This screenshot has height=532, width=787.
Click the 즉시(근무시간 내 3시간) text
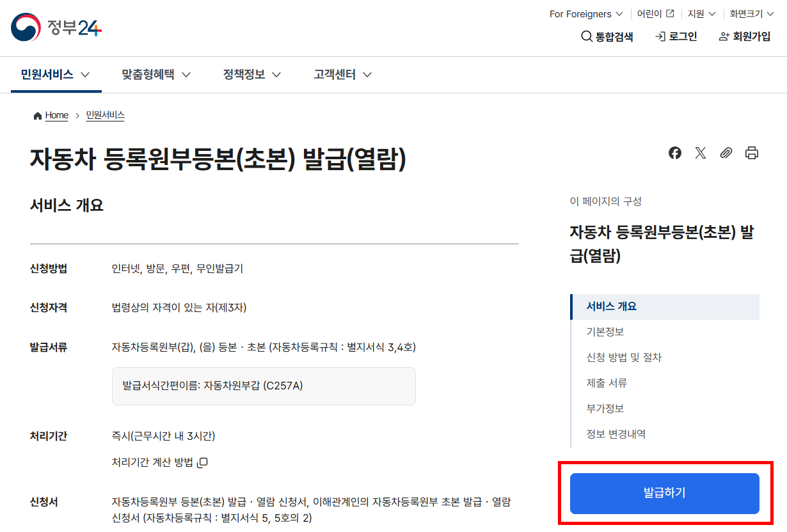pos(163,436)
